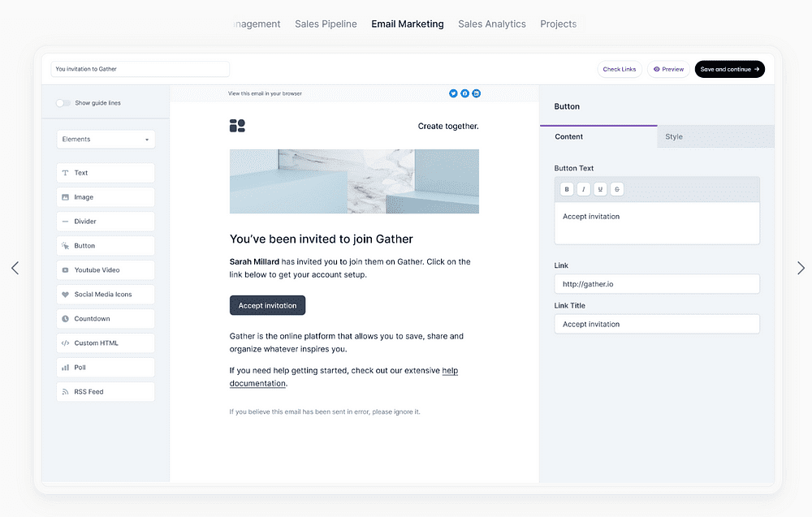
Task: Go to next slide with right arrow
Action: (801, 268)
